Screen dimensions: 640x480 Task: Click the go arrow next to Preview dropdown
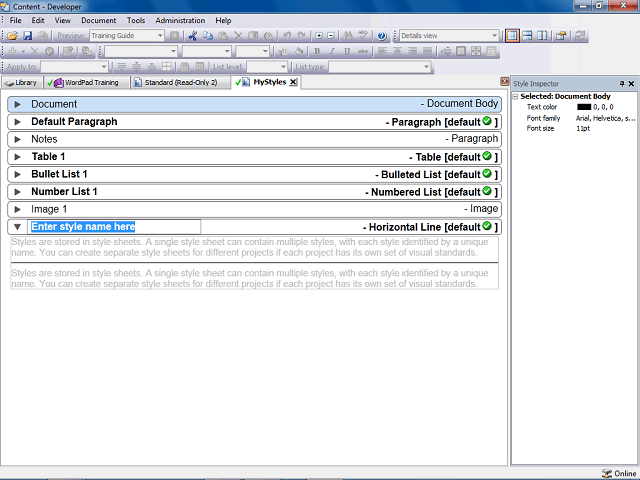pos(174,36)
